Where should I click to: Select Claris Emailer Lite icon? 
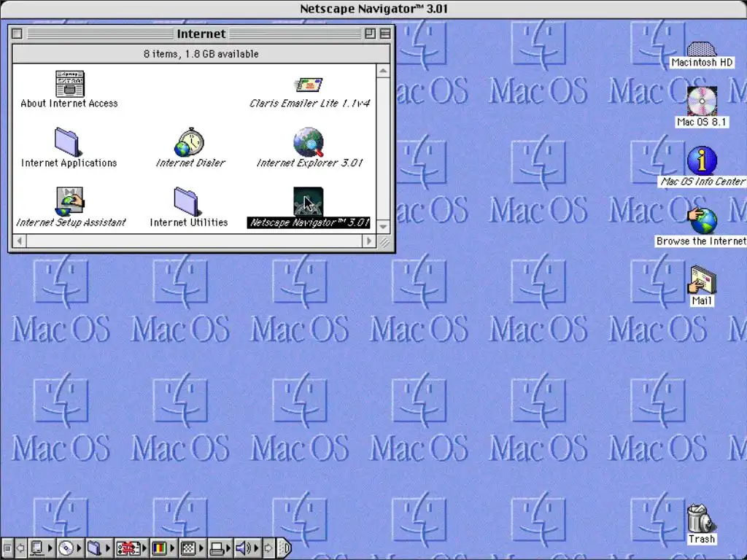pyautogui.click(x=309, y=85)
